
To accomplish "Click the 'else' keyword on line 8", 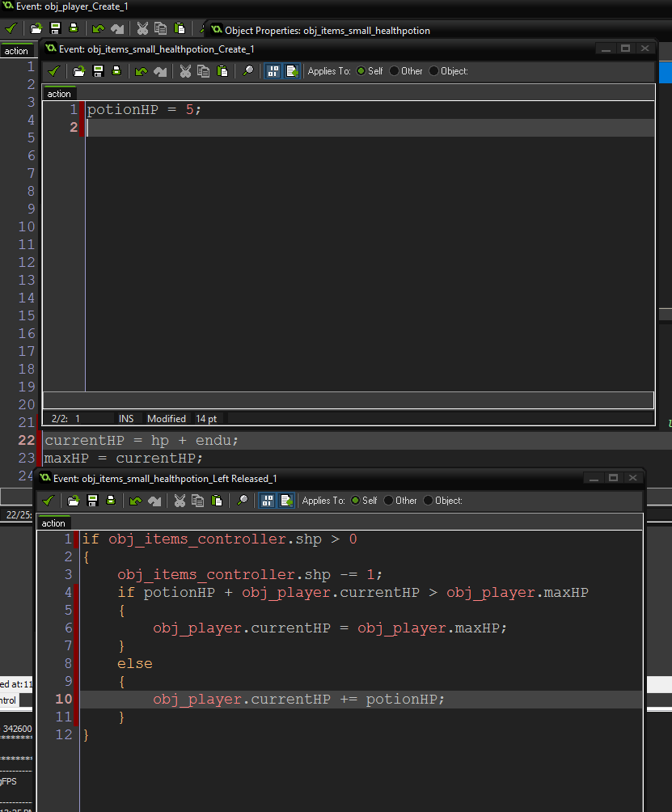I will [134, 664].
